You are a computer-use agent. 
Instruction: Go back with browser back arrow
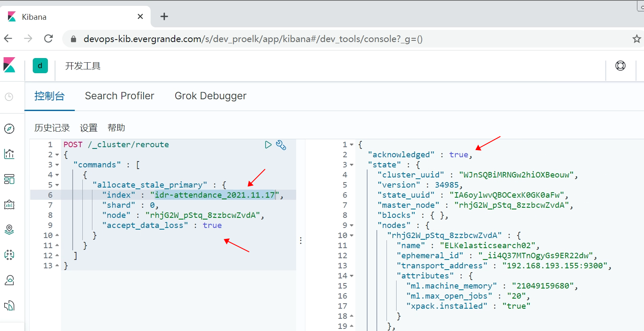pyautogui.click(x=8, y=39)
